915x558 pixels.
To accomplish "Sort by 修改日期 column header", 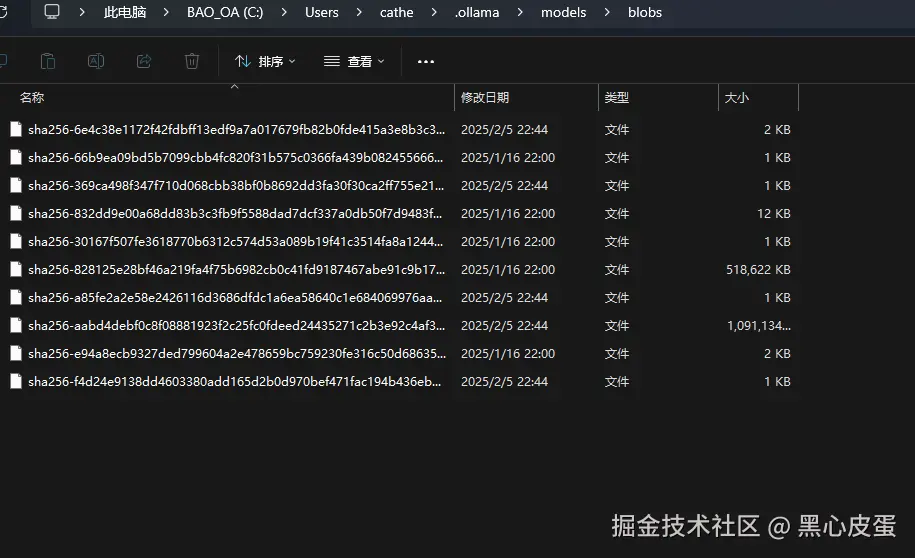I will [x=485, y=97].
